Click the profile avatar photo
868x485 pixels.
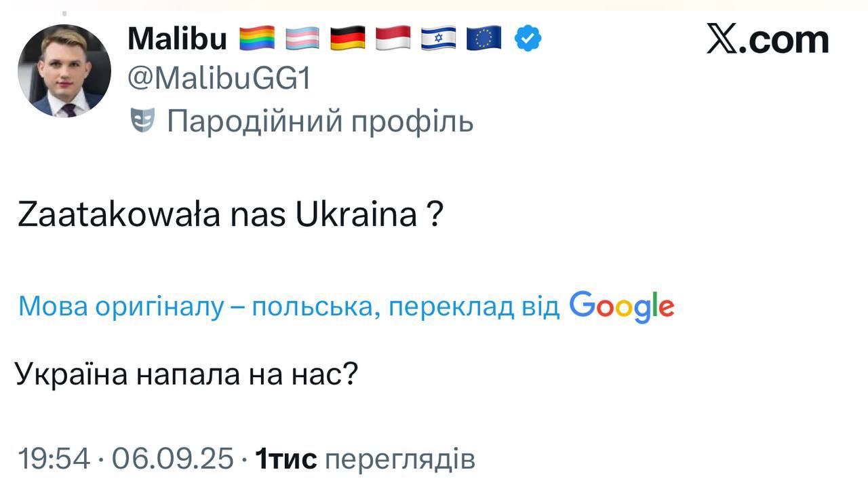pos(64,72)
